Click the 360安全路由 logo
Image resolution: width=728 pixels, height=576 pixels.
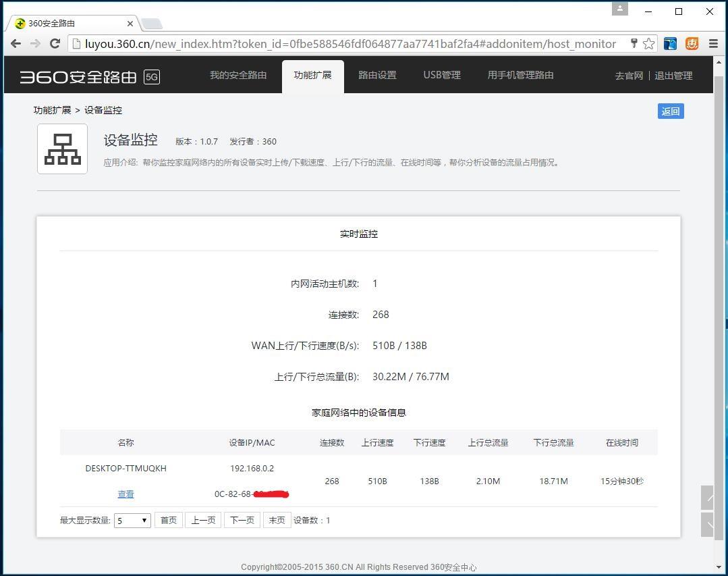[78, 75]
